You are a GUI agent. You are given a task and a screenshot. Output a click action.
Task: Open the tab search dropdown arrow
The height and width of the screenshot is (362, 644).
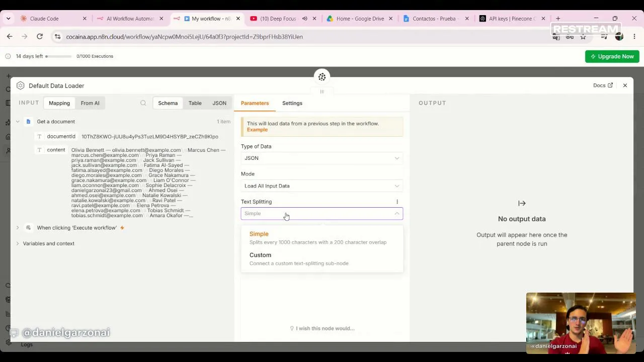8,19
